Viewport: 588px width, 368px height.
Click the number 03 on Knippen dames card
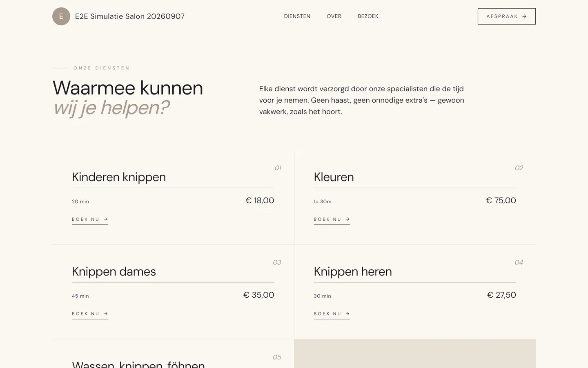coord(277,263)
